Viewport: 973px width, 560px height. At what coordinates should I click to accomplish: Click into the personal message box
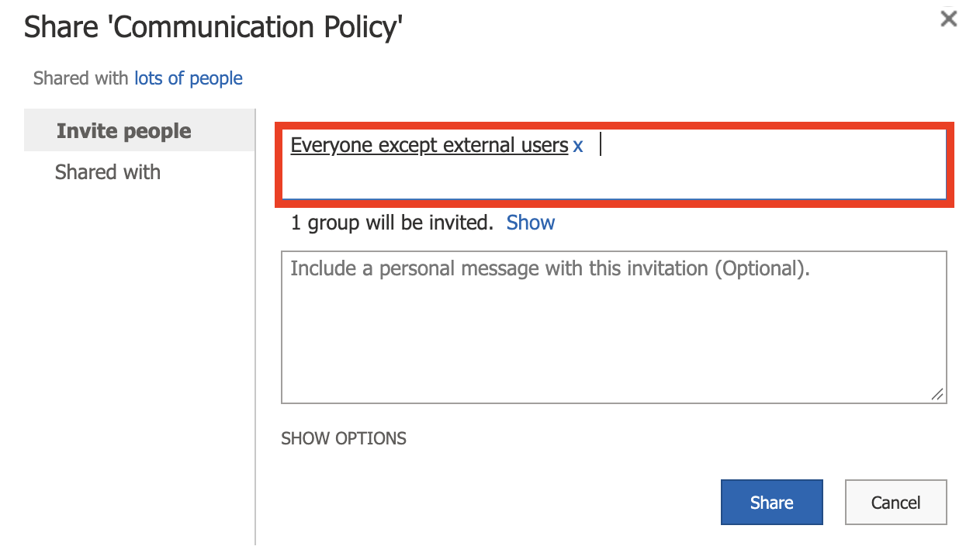[x=614, y=327]
